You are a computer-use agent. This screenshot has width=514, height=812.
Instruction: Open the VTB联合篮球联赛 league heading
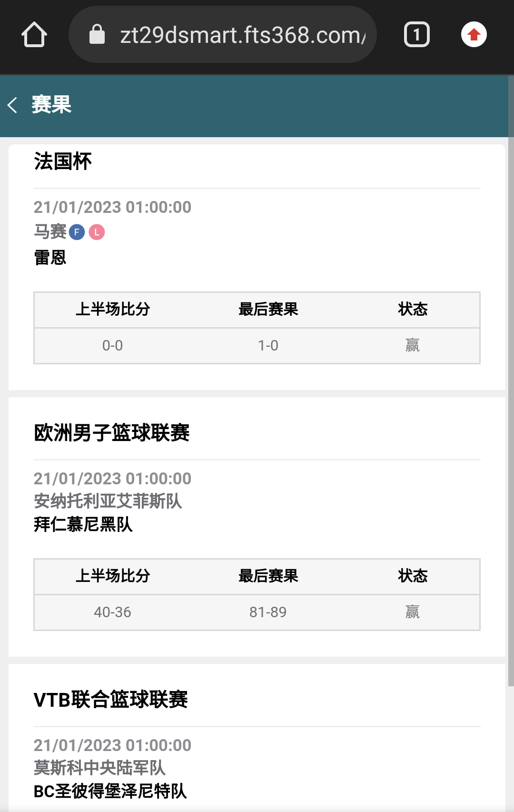[111, 700]
